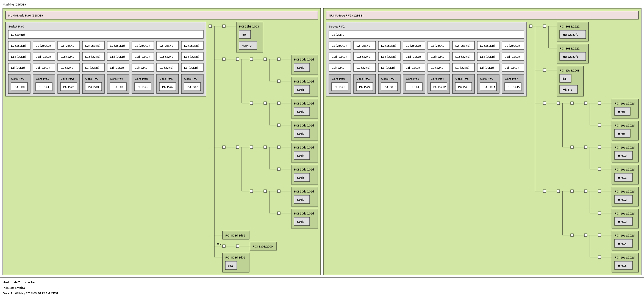Select the ib0 network device

pos(245,35)
